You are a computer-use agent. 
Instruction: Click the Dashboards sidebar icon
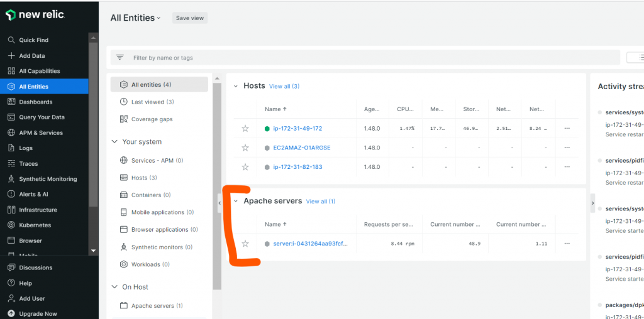(11, 102)
